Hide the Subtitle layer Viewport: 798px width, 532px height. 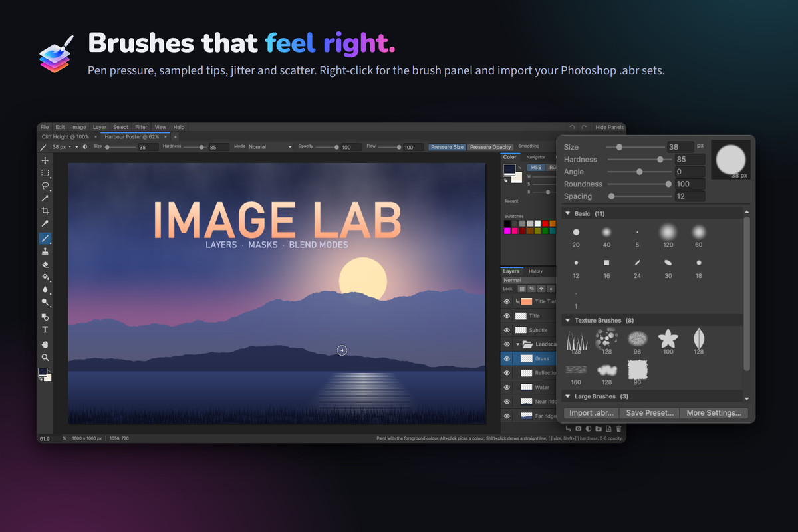(507, 330)
